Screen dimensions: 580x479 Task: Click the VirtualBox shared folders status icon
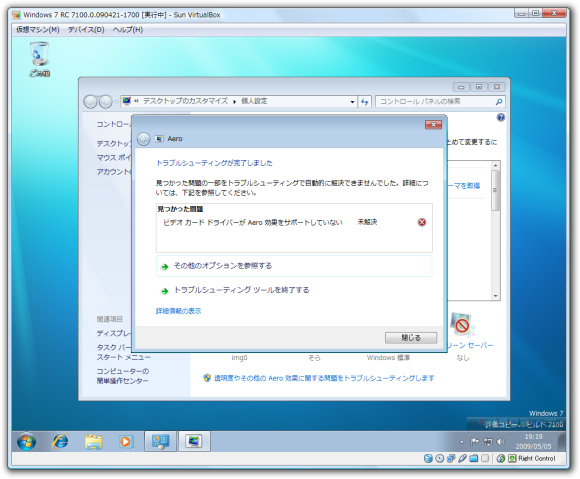point(473,459)
